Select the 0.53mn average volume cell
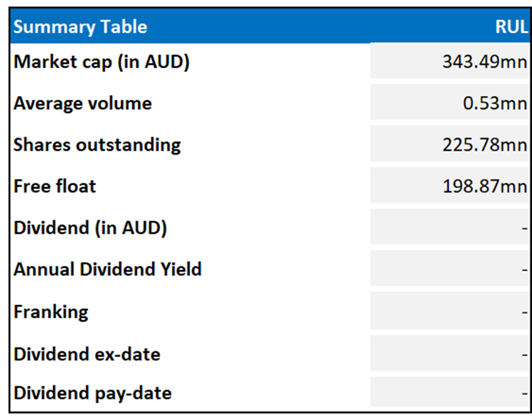 (x=495, y=103)
